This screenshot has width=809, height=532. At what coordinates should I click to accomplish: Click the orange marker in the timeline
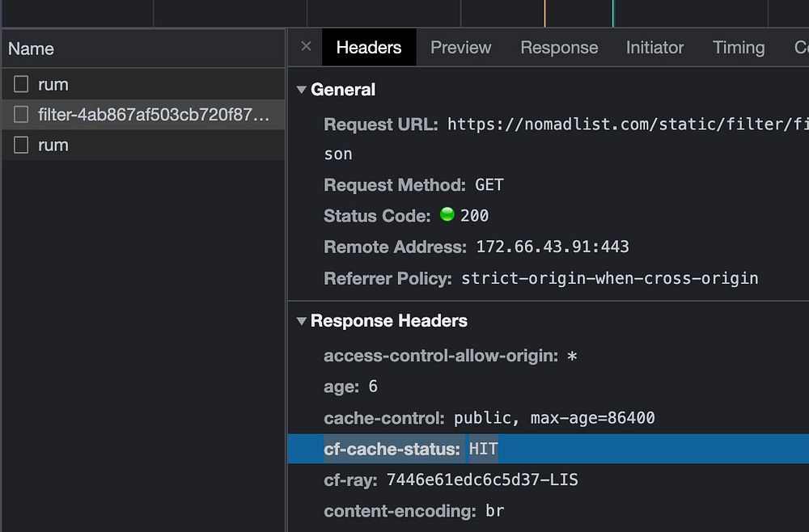tap(544, 13)
